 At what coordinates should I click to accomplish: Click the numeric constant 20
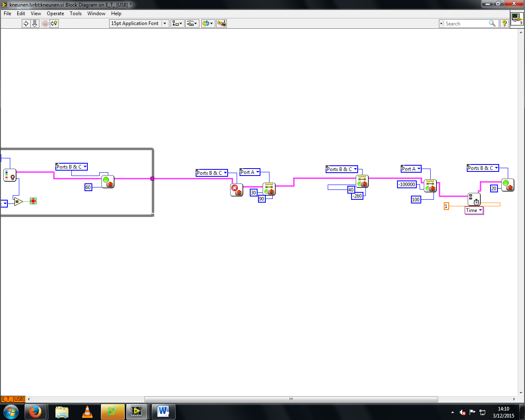click(x=494, y=188)
